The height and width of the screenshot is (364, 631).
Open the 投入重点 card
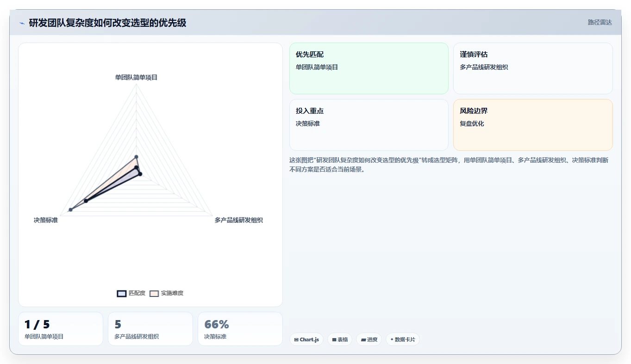tap(369, 125)
